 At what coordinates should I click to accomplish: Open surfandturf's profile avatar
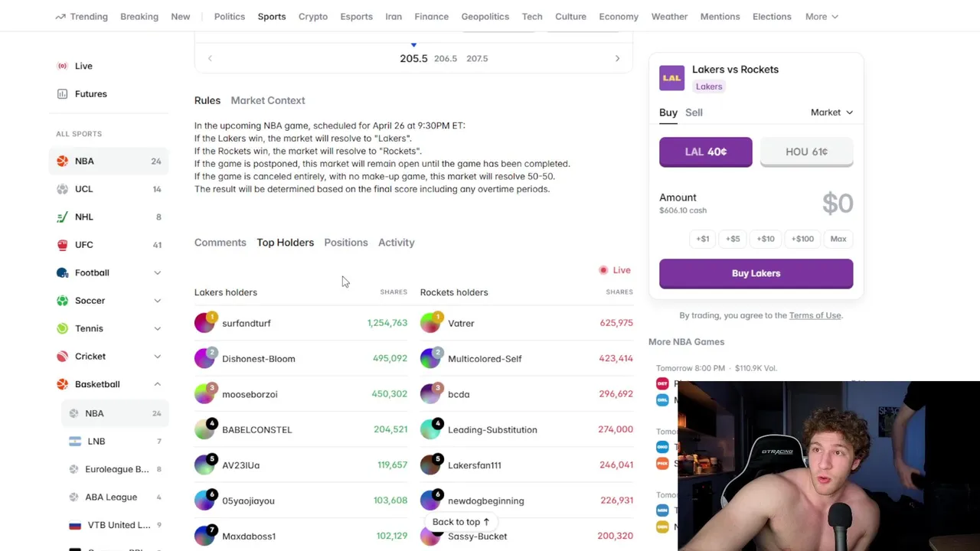point(204,323)
